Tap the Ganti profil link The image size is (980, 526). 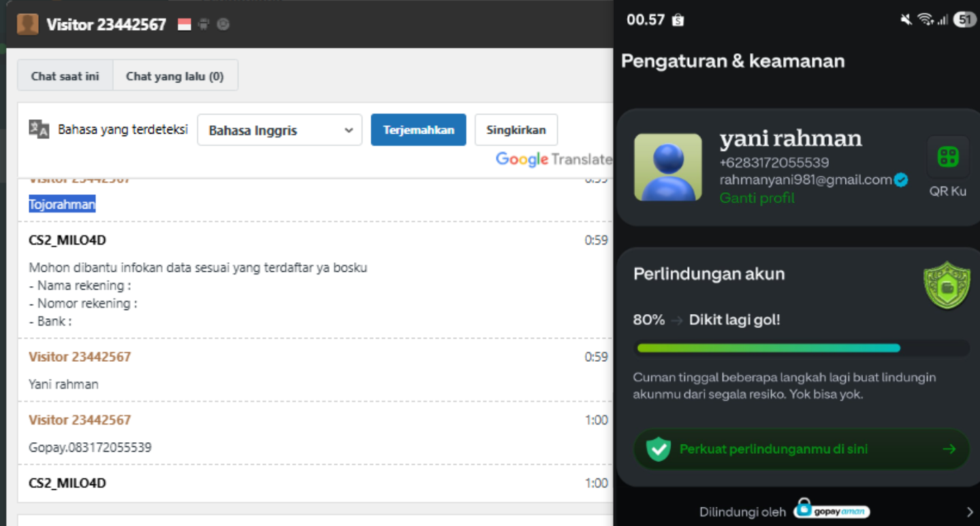(x=757, y=198)
